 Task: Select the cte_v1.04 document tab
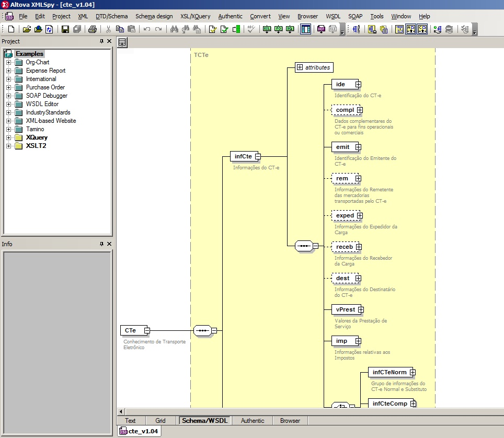[x=139, y=431]
